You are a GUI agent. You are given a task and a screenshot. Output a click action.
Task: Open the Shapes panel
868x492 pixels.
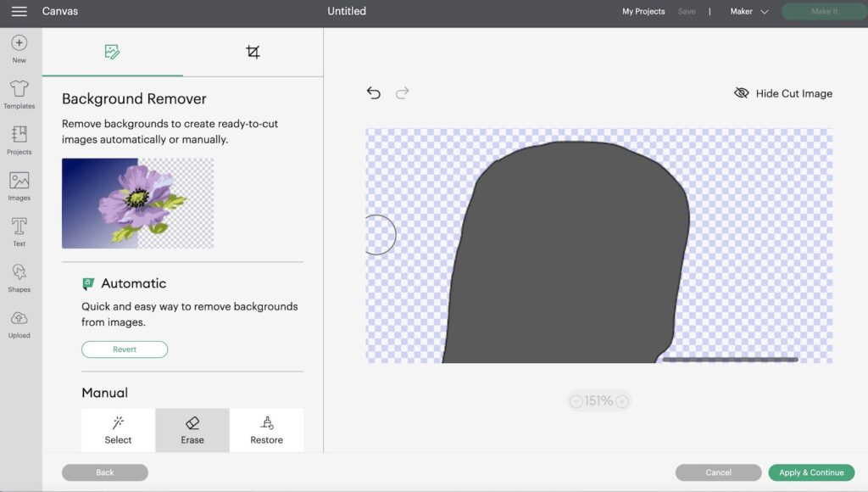19,277
